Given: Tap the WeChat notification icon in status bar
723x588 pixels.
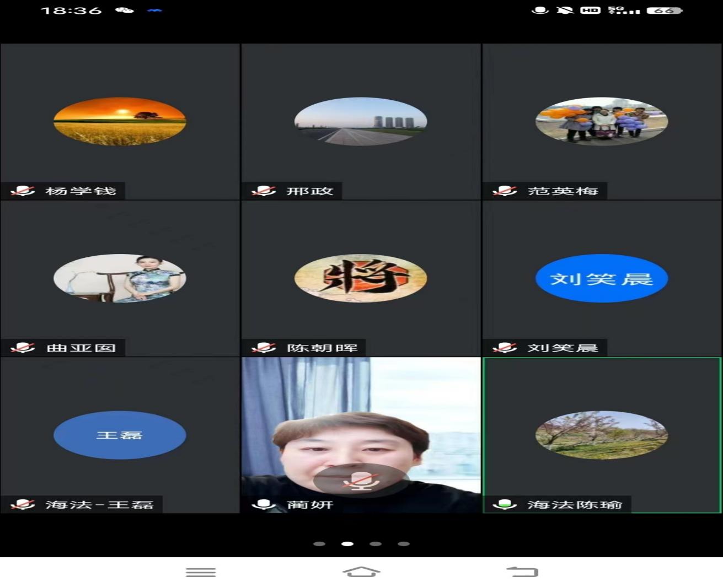Looking at the screenshot, I should tap(125, 10).
